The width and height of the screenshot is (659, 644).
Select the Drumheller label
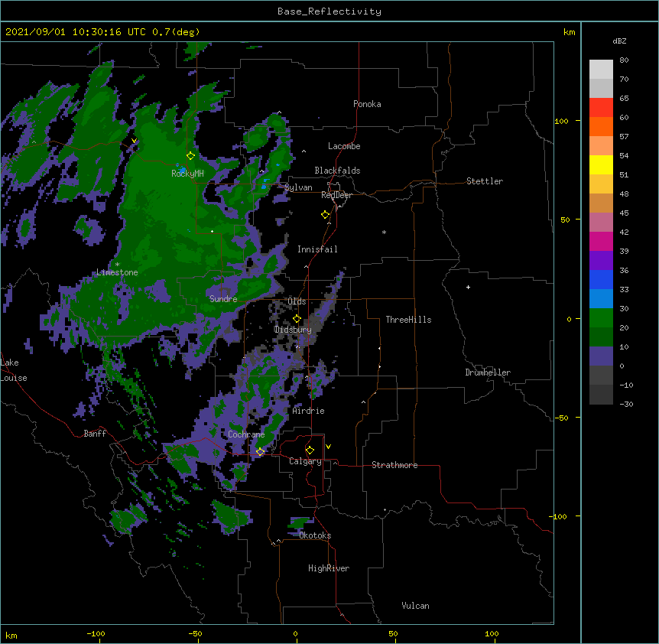tap(488, 372)
